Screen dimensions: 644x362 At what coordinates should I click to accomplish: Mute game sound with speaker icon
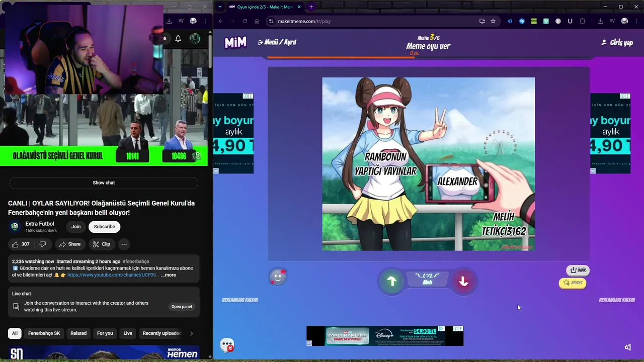tap(627, 347)
